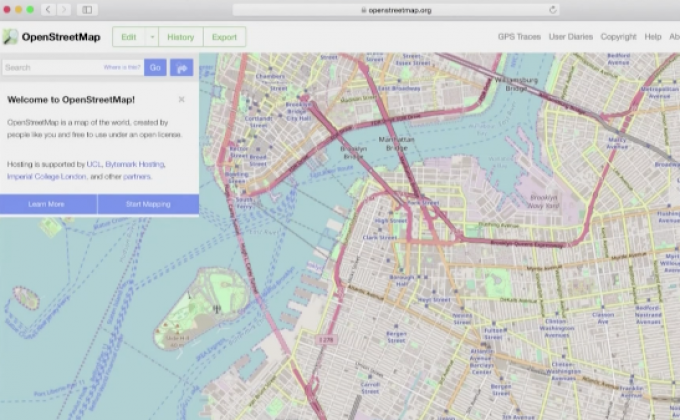Follow the Imperial College London link
Screen dimensions: 680x420
tap(46, 176)
